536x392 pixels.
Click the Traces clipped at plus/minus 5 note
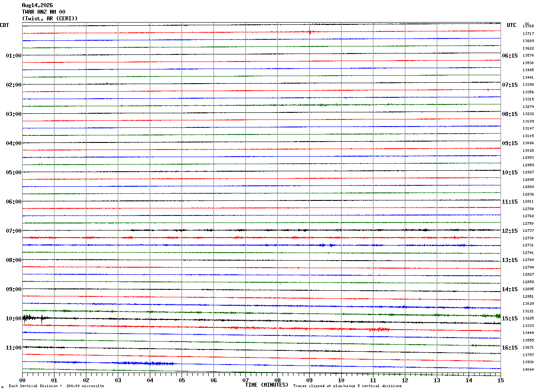[x=347, y=386]
